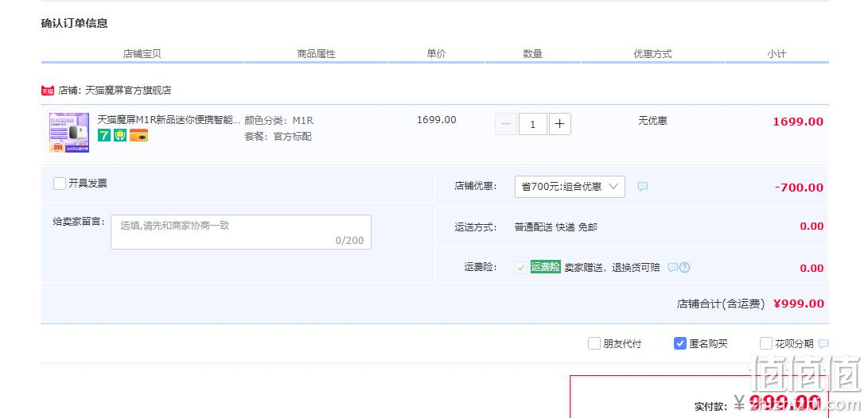This screenshot has height=418, width=868.
Task: Click the orange credit card badge icon
Action: coord(139,135)
